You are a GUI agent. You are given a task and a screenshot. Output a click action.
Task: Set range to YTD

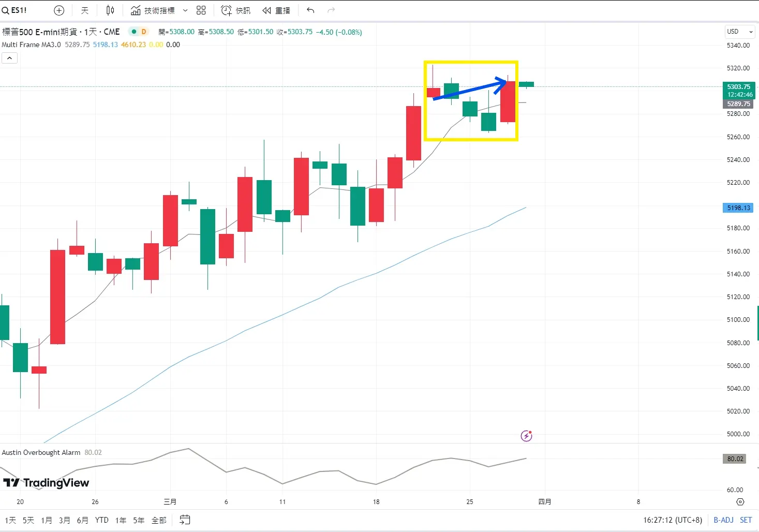click(x=102, y=520)
